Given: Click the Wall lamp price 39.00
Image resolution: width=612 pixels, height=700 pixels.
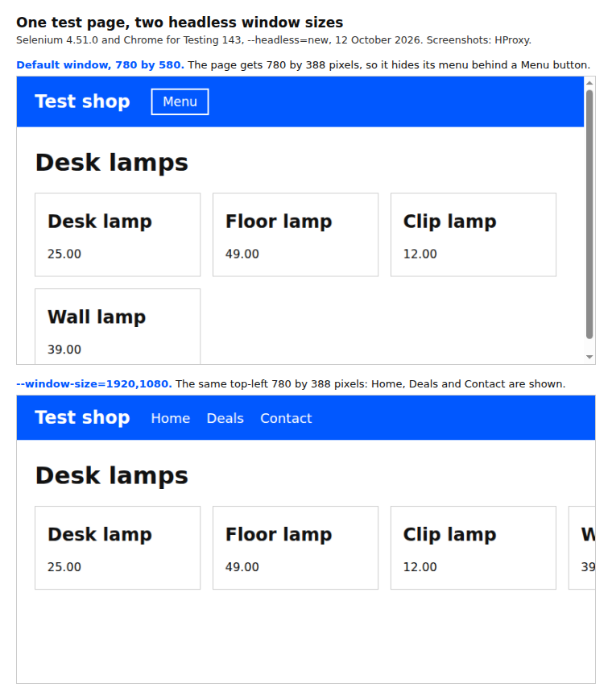Looking at the screenshot, I should [x=64, y=350].
